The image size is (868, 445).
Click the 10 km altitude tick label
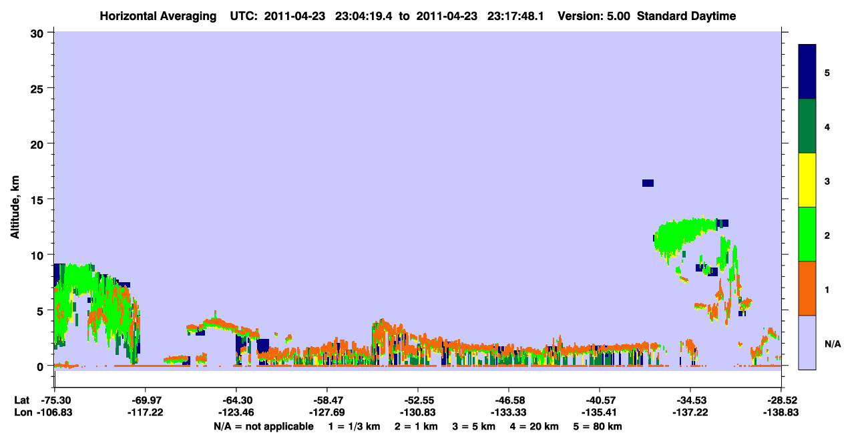(39, 255)
